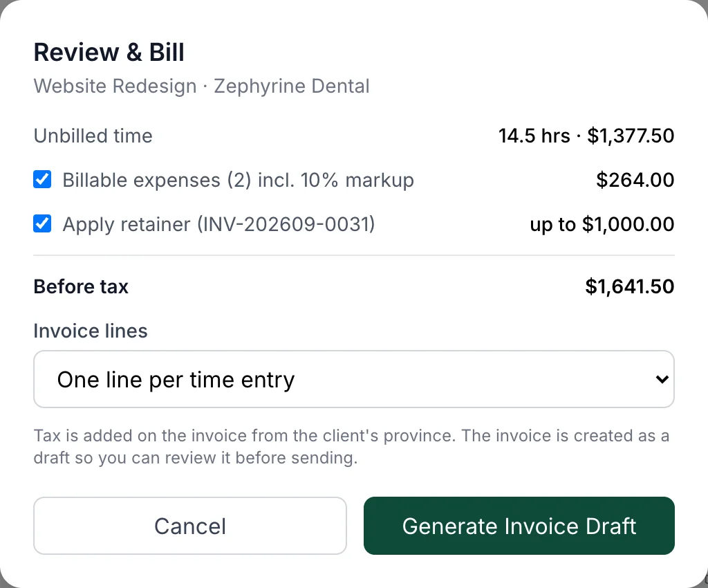This screenshot has height=588, width=708.
Task: Click the Invoice lines label
Action: (91, 331)
